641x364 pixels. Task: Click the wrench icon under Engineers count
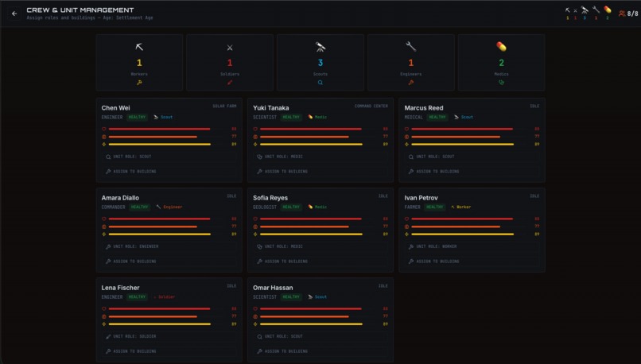tap(411, 83)
